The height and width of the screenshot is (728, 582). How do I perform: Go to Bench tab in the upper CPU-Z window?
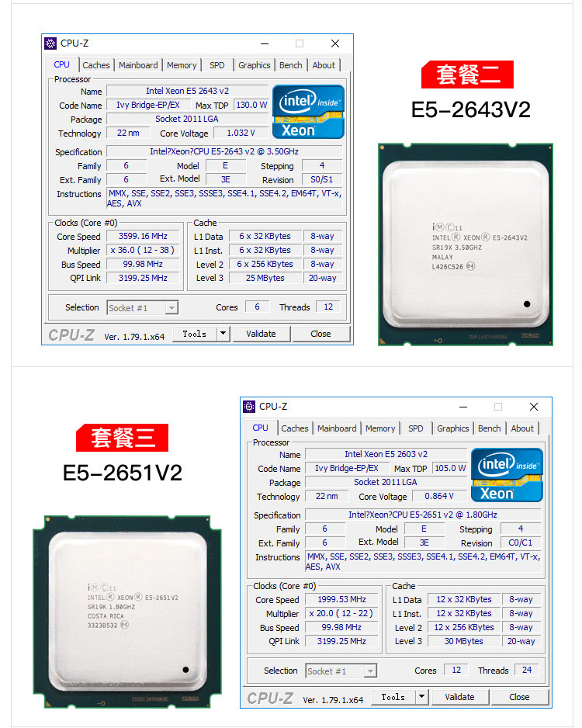291,65
